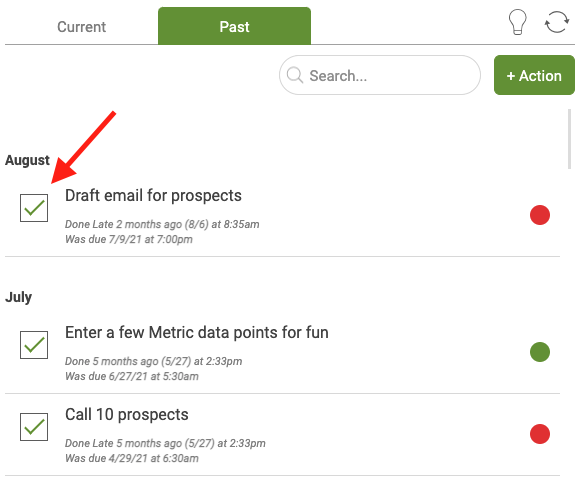580x481 pixels.
Task: Click the July section heading
Action: 18,297
